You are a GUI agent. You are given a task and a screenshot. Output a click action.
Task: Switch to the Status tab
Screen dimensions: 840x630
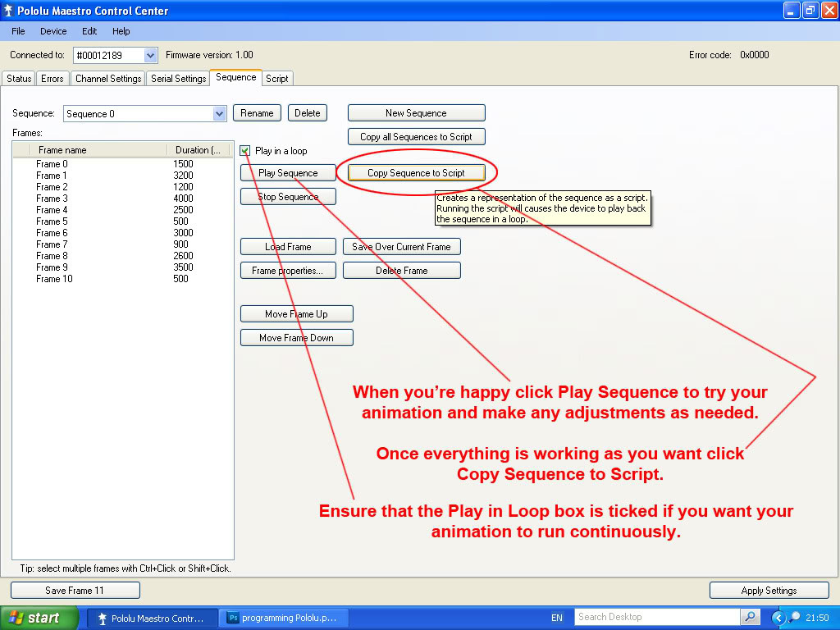click(19, 79)
